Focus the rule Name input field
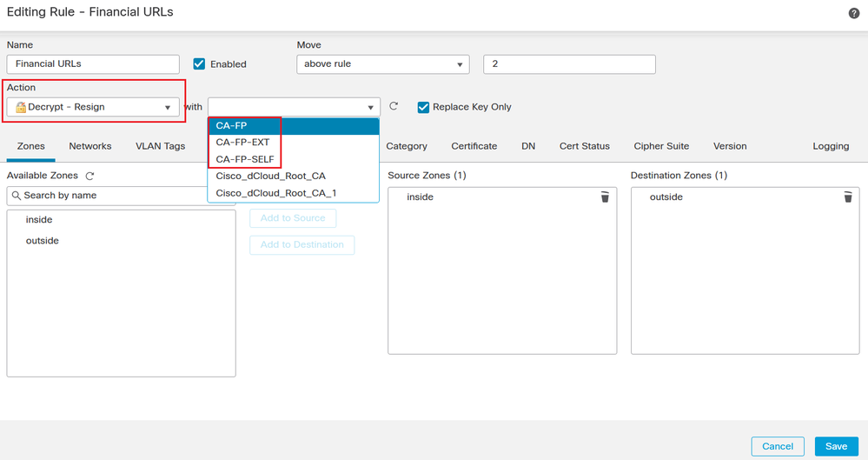The width and height of the screenshot is (868, 460). [x=93, y=64]
